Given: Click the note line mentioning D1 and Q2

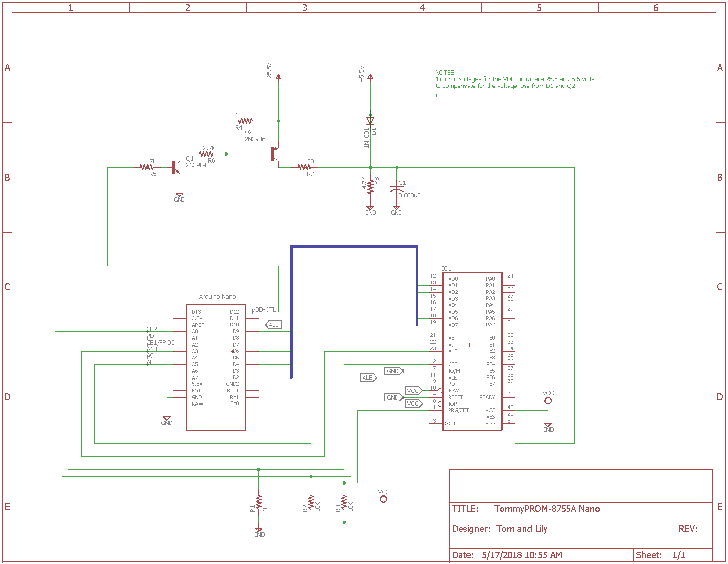Looking at the screenshot, I should pos(506,86).
